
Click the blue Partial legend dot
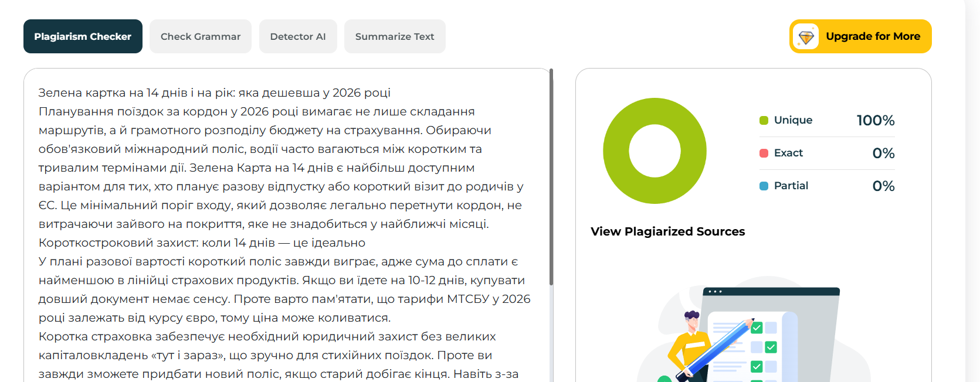tap(764, 186)
